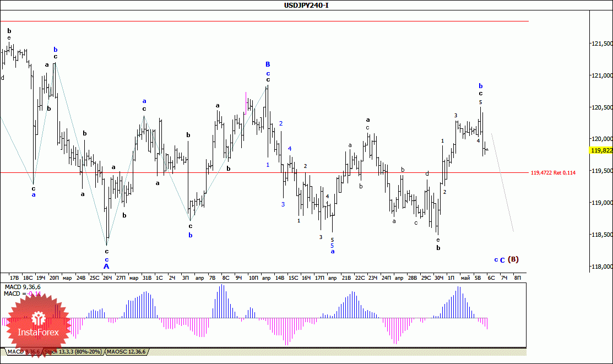Click the 118,000 price axis label

pyautogui.click(x=601, y=267)
